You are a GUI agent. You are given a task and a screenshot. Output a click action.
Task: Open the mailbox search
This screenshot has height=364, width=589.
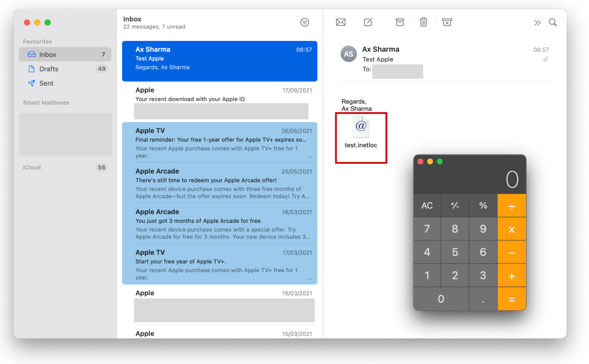tap(552, 22)
